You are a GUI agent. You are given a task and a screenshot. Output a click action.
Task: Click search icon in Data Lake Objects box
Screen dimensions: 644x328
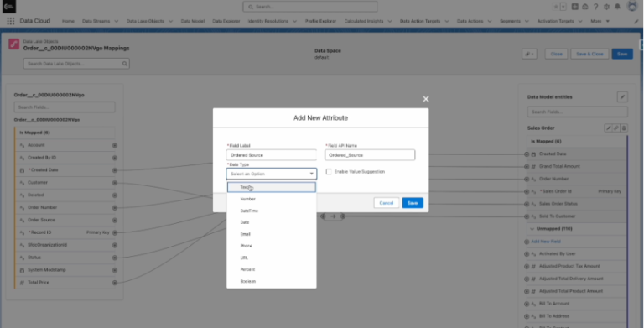(x=124, y=64)
